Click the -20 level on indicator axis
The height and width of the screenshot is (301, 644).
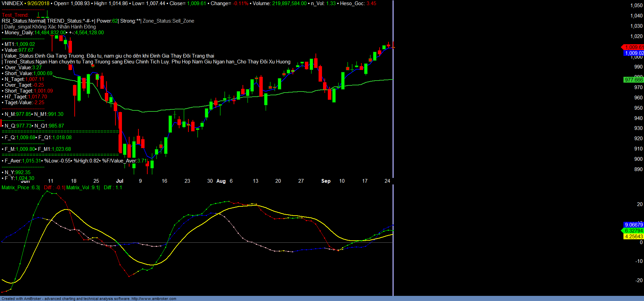point(639,280)
